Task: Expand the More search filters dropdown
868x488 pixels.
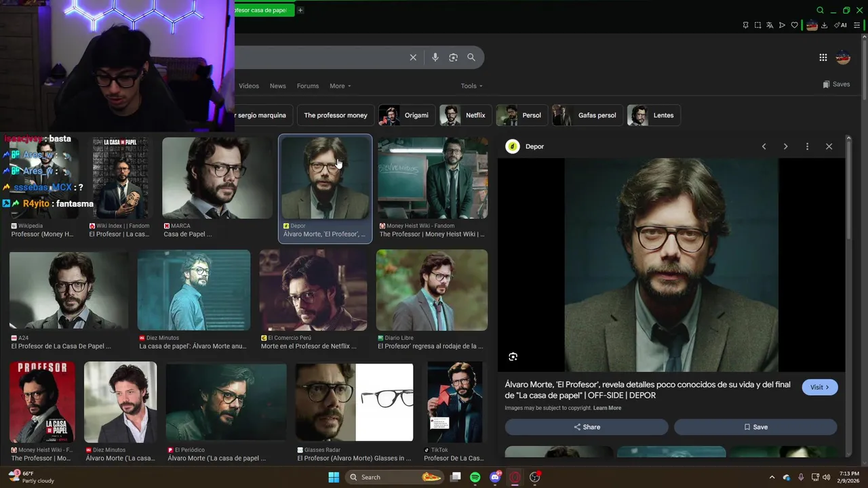Action: click(x=340, y=86)
